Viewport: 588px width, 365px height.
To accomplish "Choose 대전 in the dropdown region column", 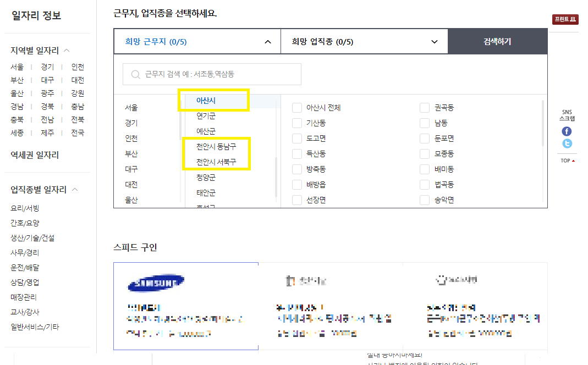I will pyautogui.click(x=131, y=185).
